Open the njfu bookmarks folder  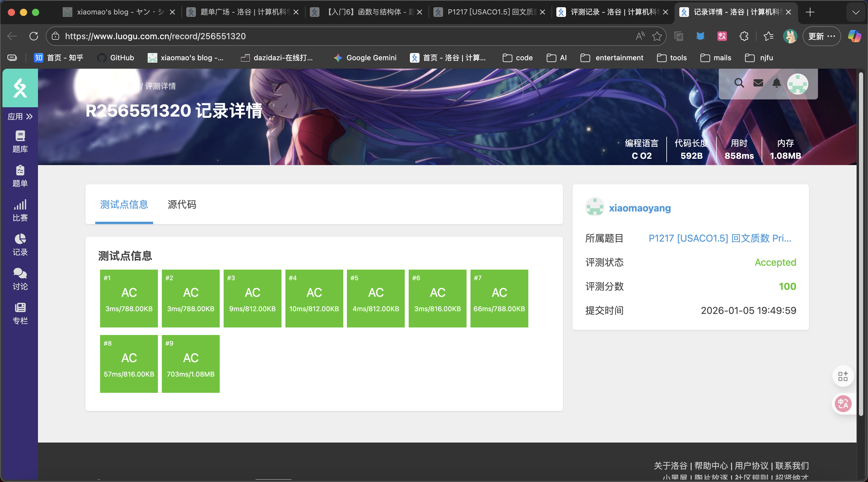[x=759, y=58]
